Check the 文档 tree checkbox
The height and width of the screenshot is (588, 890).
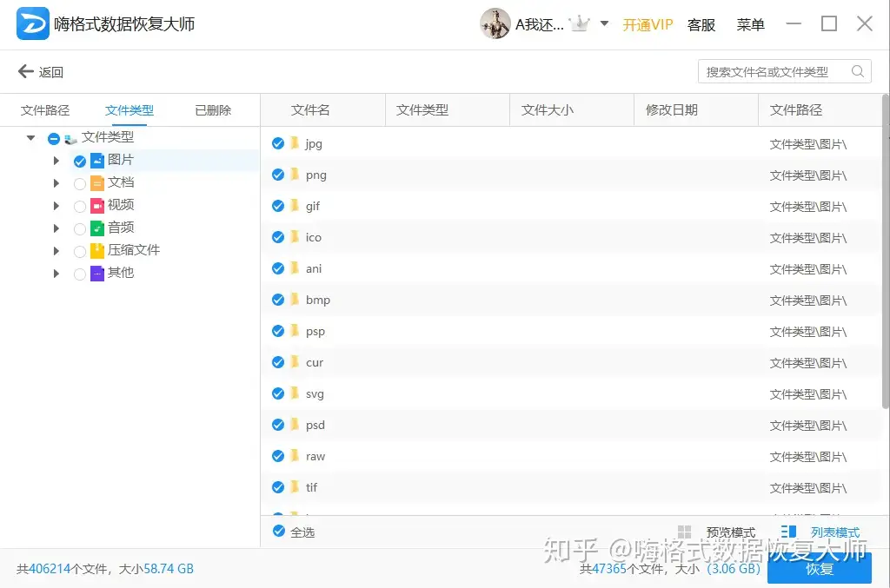pos(80,184)
